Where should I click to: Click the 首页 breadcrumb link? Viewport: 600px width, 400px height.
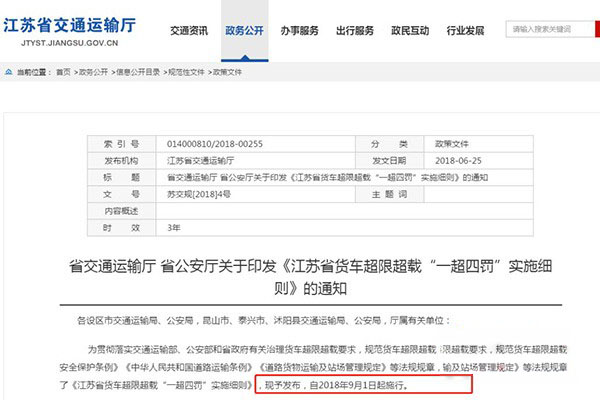click(x=63, y=73)
